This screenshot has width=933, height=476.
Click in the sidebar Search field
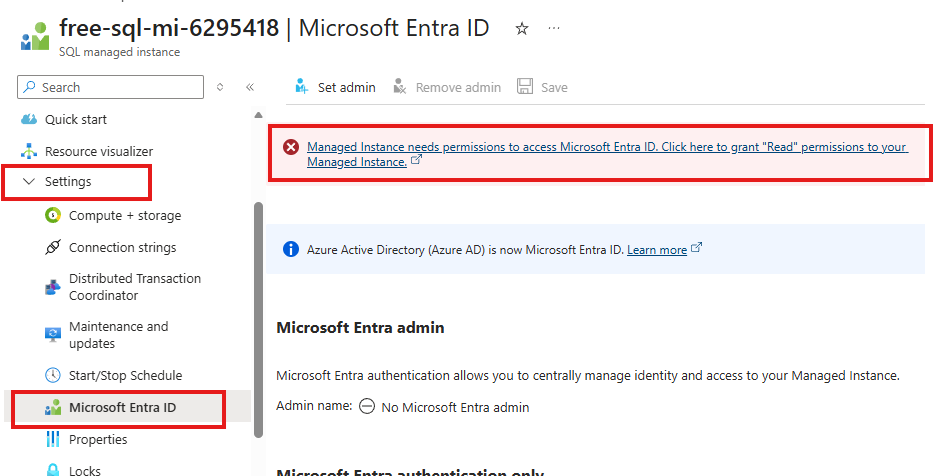110,87
